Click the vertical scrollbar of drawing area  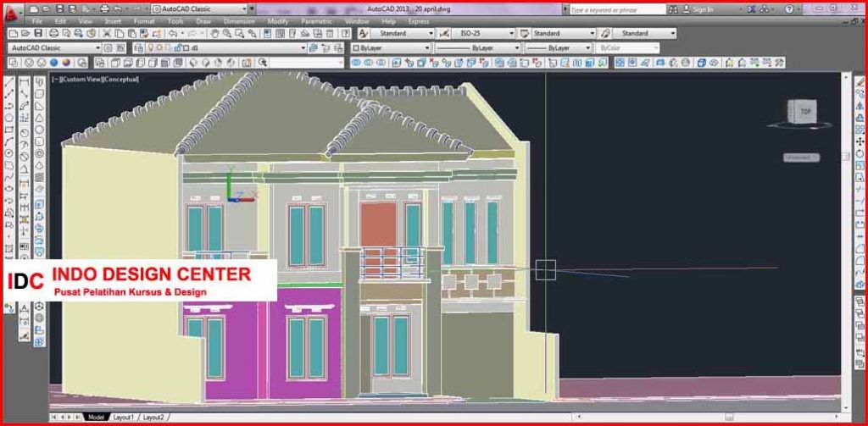pos(846,241)
